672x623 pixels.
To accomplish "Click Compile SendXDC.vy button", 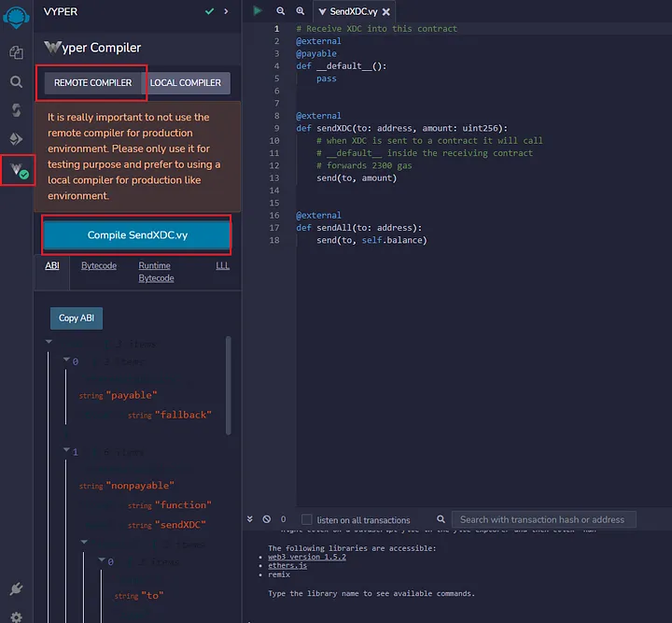I will [x=137, y=235].
